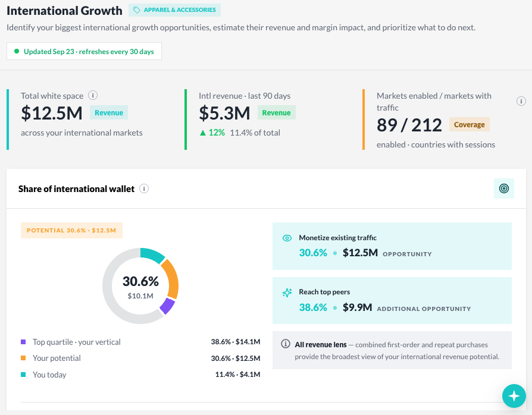Click the '11.4% · $4.1M' legend value
The image size is (532, 415).
click(x=237, y=375)
